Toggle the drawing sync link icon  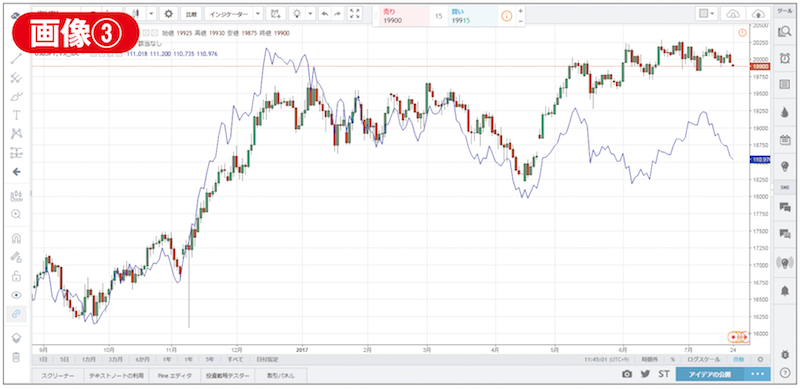click(16, 313)
